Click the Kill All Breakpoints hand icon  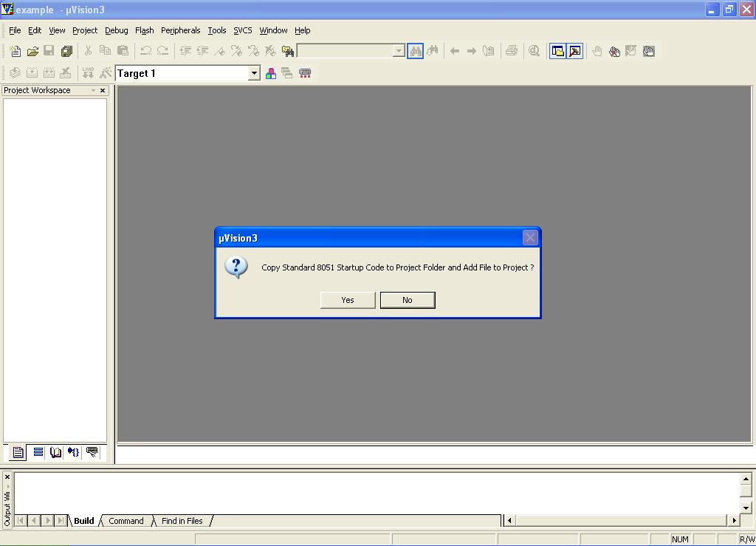coord(614,51)
